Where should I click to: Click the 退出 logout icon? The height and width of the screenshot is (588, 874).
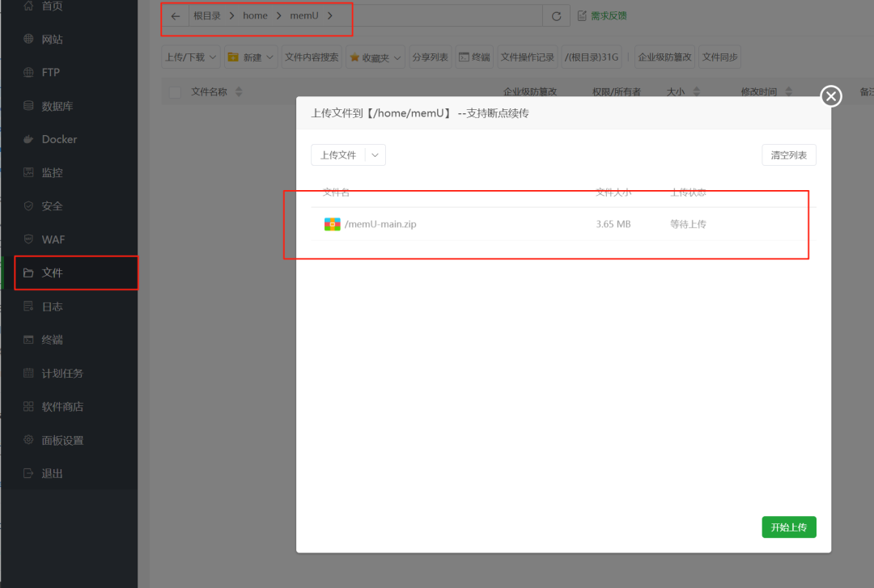pyautogui.click(x=28, y=473)
